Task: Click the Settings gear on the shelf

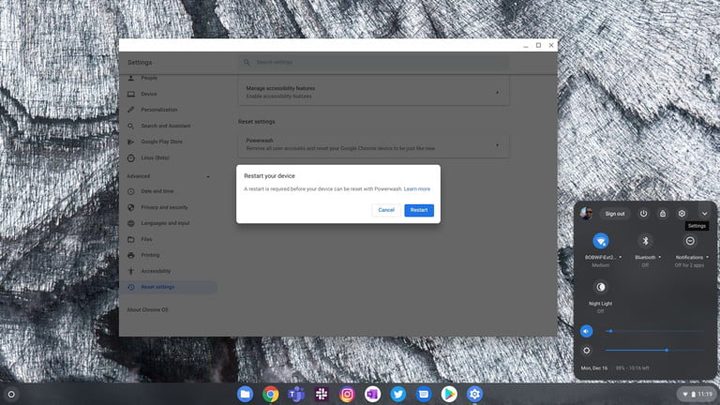Action: coord(474,394)
